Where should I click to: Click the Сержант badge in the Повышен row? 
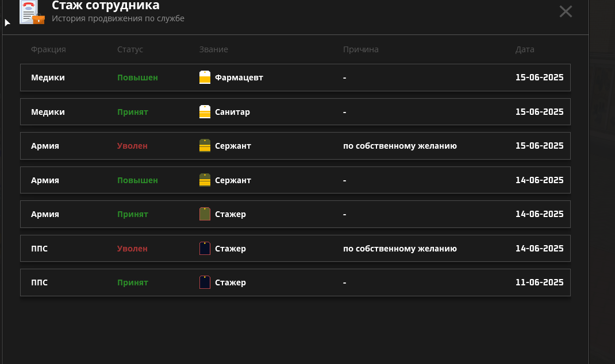point(205,180)
